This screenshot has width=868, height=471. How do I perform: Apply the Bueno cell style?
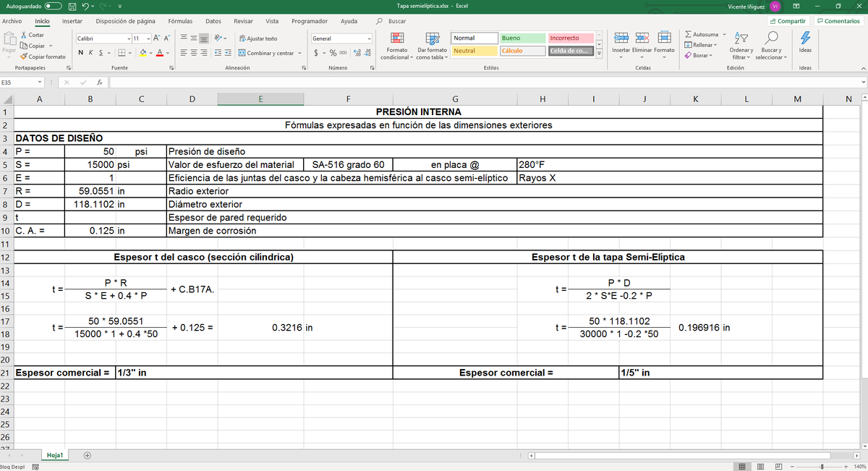(522, 38)
